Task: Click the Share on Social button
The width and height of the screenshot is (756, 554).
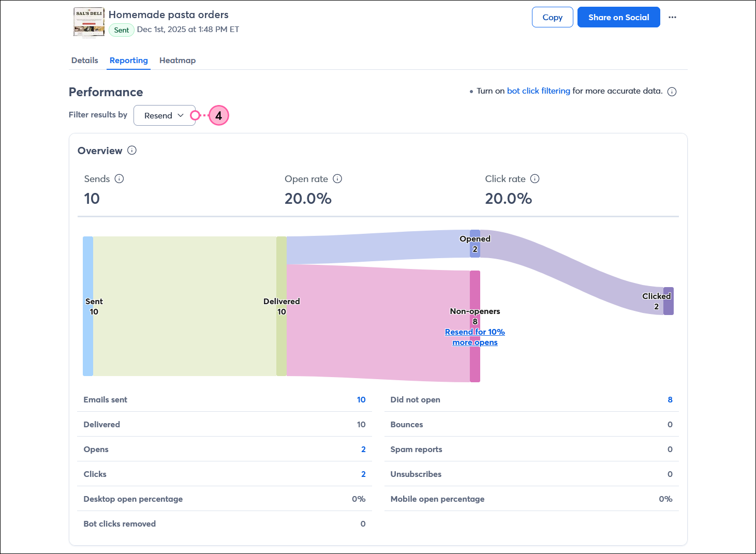Action: (x=618, y=17)
